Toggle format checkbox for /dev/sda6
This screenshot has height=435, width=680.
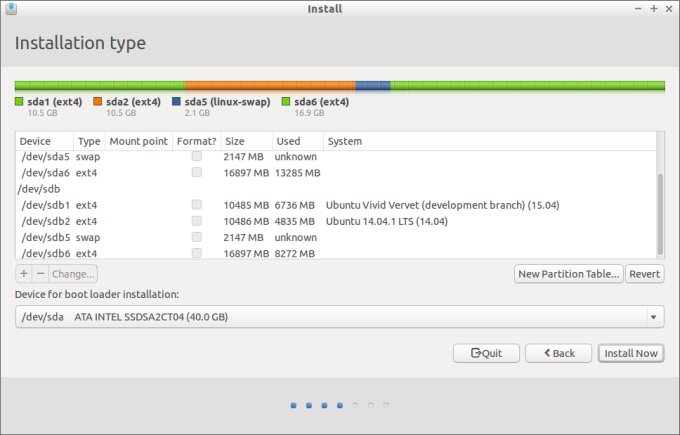click(197, 172)
